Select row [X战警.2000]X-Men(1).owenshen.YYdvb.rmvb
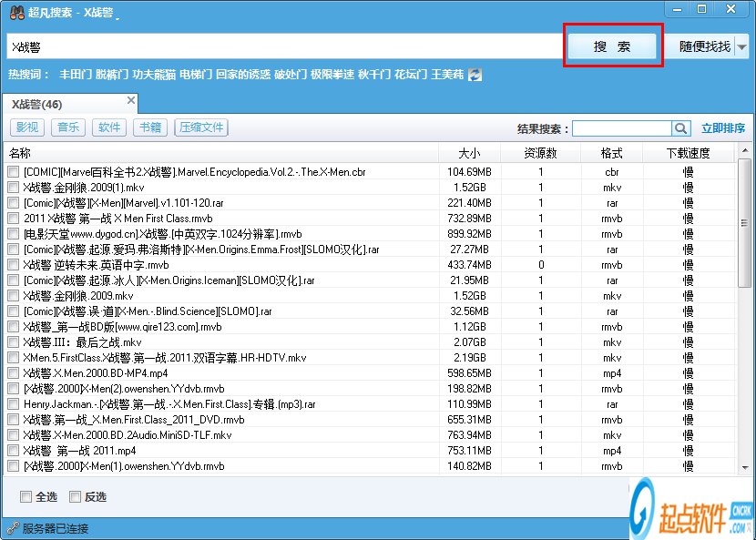Viewport: 756px width, 540px height. coord(369,466)
